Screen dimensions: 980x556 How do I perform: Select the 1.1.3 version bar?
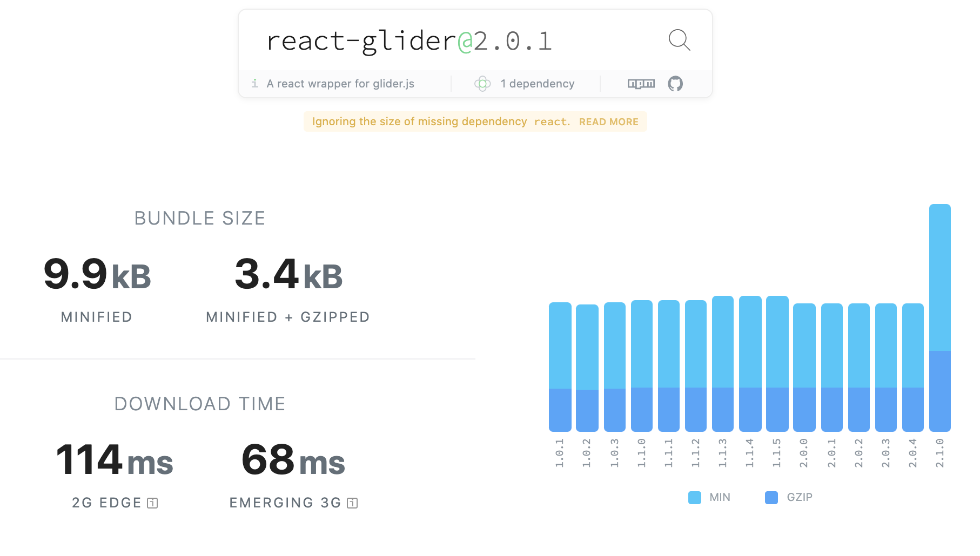pos(723,364)
